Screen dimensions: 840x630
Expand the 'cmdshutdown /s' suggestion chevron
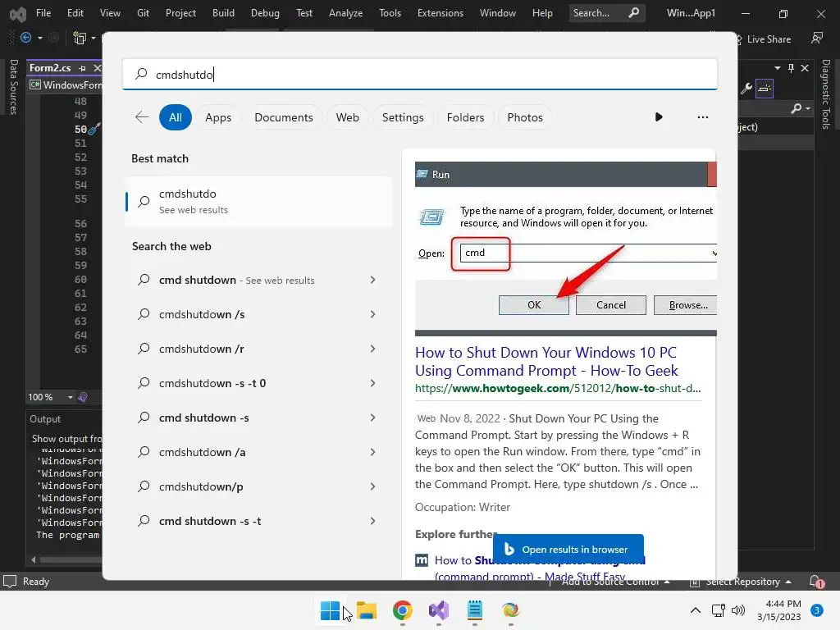pos(373,314)
